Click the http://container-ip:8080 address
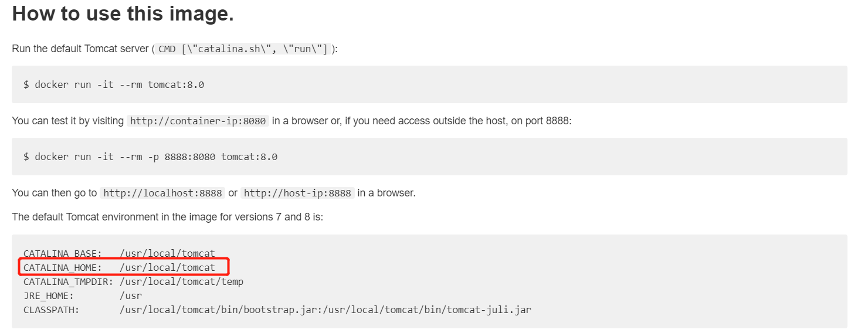Image resolution: width=868 pixels, height=333 pixels. tap(198, 121)
